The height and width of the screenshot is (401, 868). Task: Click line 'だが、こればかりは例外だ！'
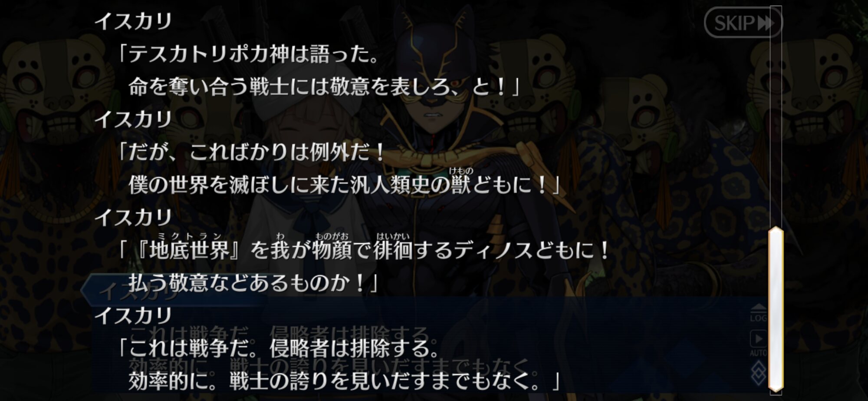tap(252, 152)
